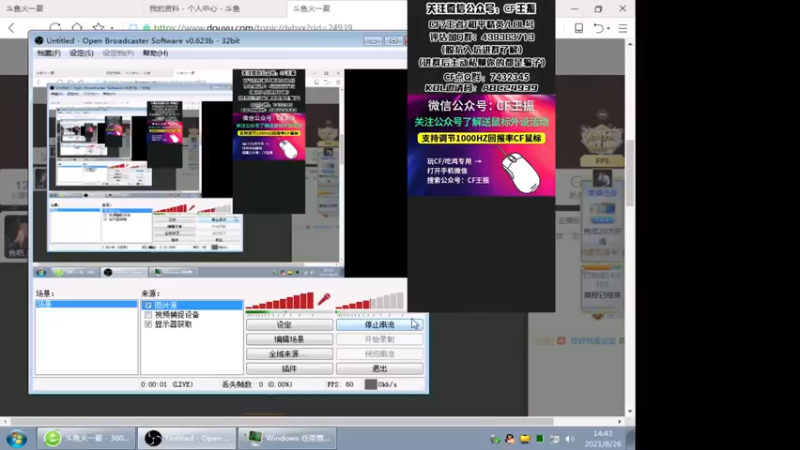Viewport: 800px width, 450px height.
Task: Enable the 视频捕捉设备 source checkbox
Action: tap(148, 315)
